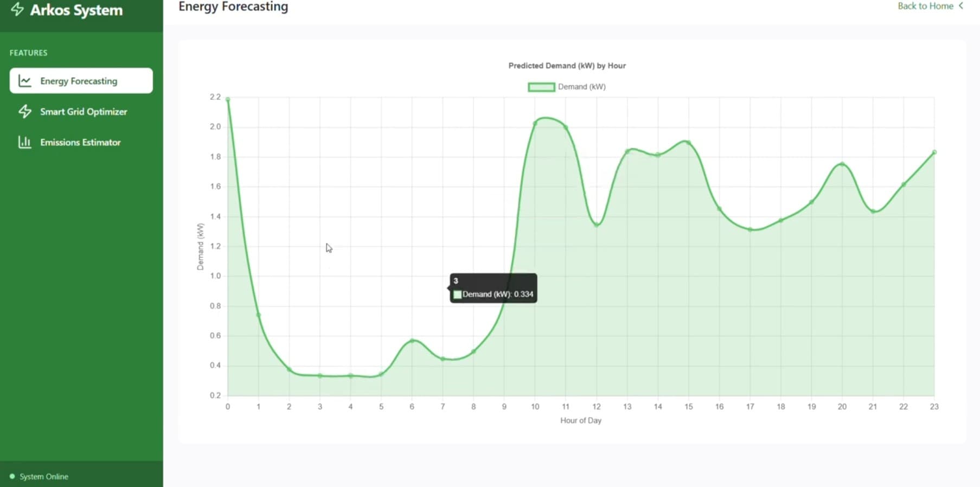Image resolution: width=980 pixels, height=487 pixels.
Task: Click the data point at hour 0
Action: point(228,100)
